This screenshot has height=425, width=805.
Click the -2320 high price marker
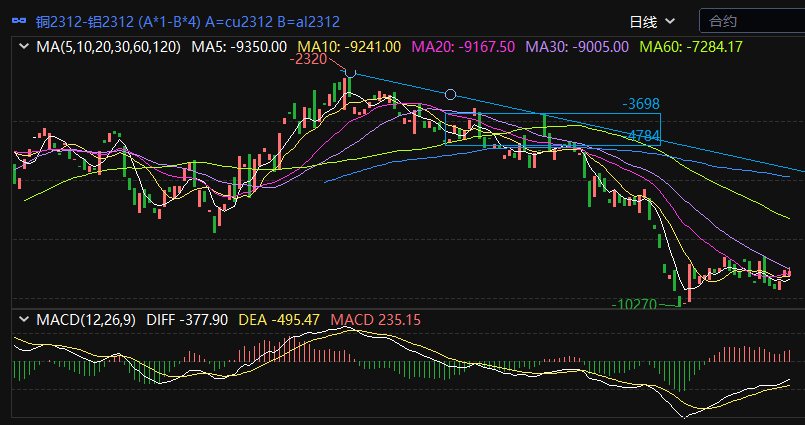point(308,59)
